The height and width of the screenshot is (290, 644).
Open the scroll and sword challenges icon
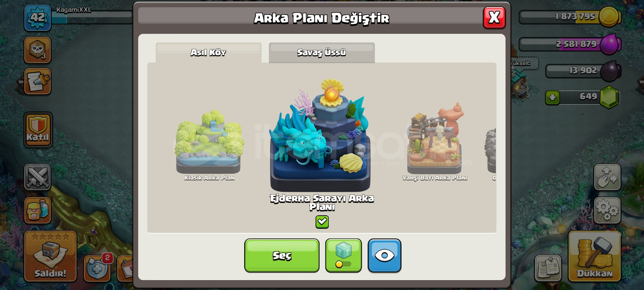(38, 81)
